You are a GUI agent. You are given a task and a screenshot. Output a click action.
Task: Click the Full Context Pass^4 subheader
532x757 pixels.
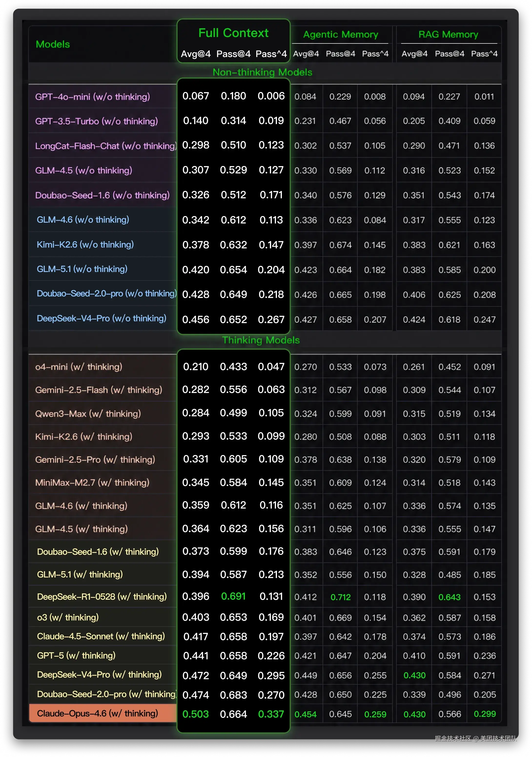tap(271, 54)
